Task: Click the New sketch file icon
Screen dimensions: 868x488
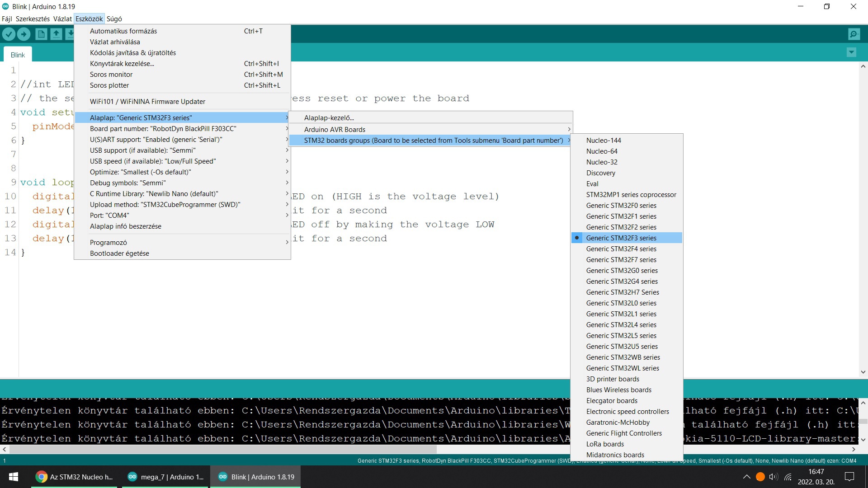Action: 41,34
